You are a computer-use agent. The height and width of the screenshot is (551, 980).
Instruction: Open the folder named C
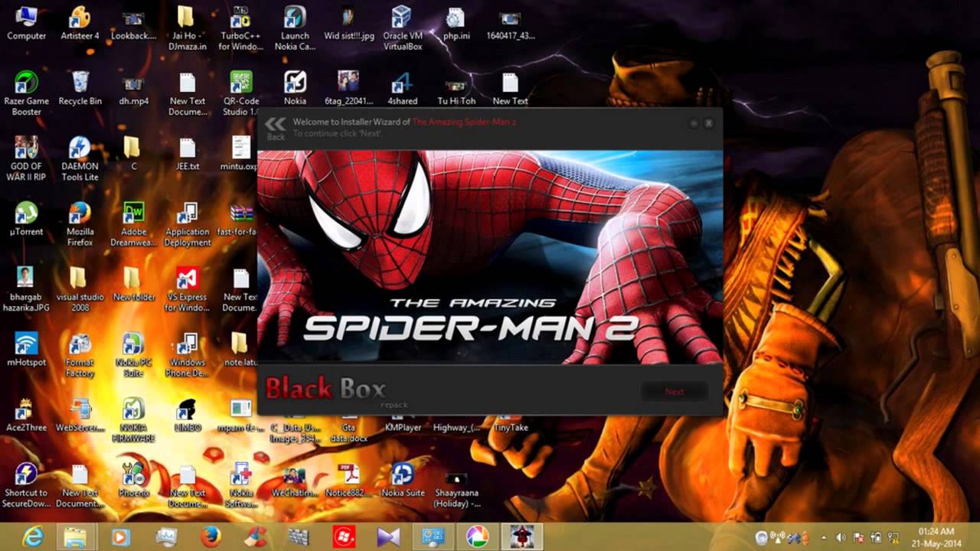[x=133, y=153]
